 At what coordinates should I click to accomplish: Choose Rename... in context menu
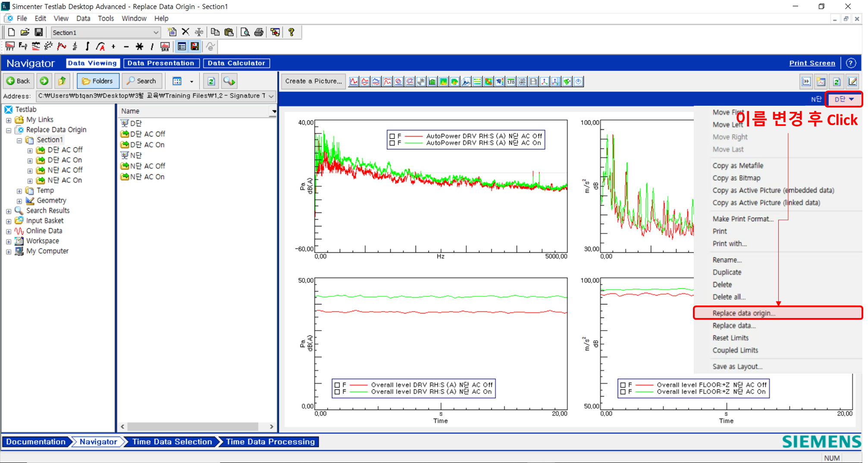[727, 260]
